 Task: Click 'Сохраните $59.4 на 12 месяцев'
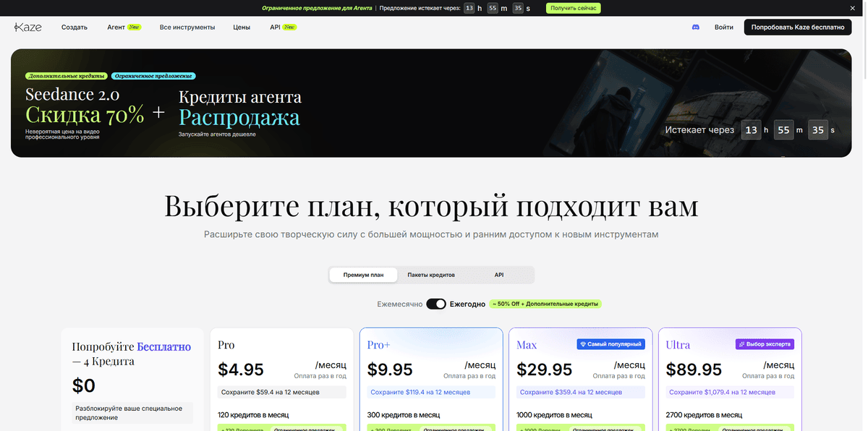pyautogui.click(x=282, y=392)
